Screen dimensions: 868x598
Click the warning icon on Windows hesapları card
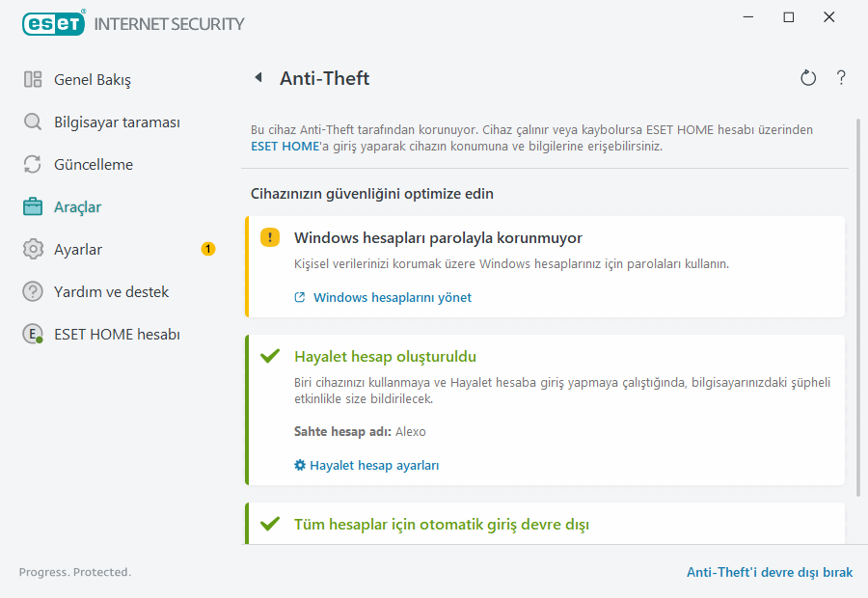[x=270, y=236]
